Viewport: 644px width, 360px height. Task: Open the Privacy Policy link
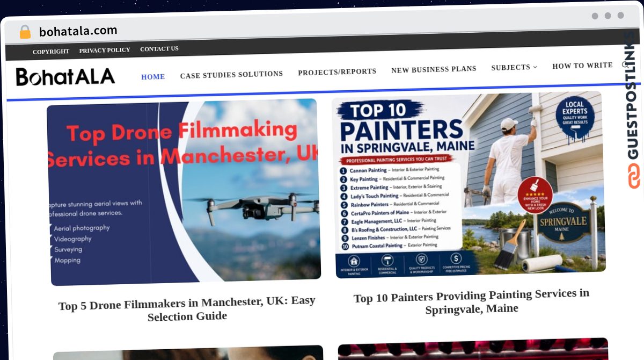coord(105,50)
